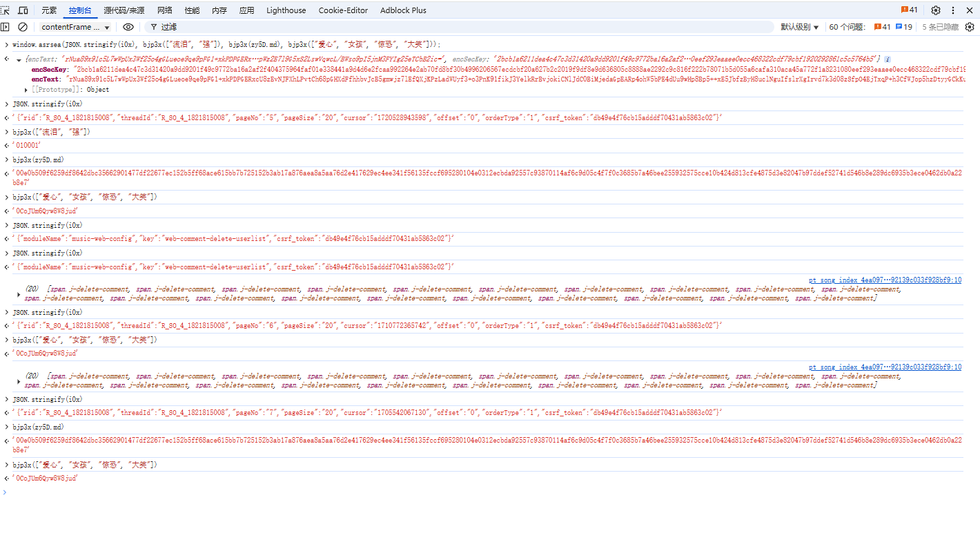980x540 pixels.
Task: Open the Adblock Plus tab
Action: (x=403, y=10)
